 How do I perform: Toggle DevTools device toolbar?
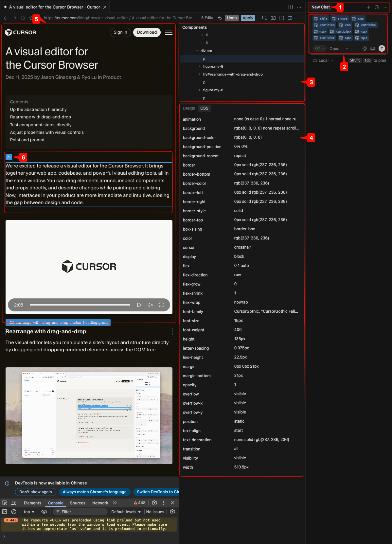pos(14,503)
